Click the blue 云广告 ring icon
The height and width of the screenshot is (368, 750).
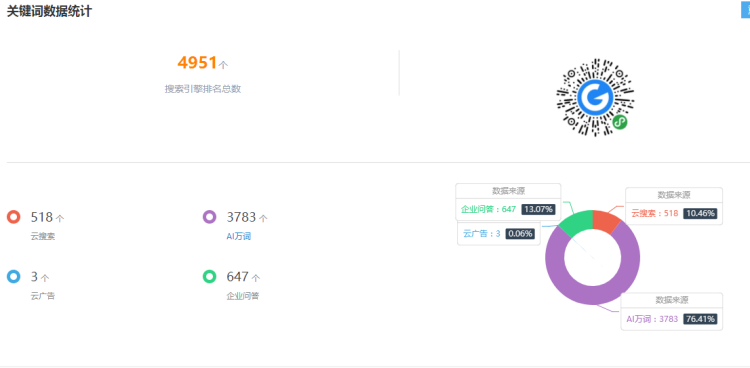(13, 276)
